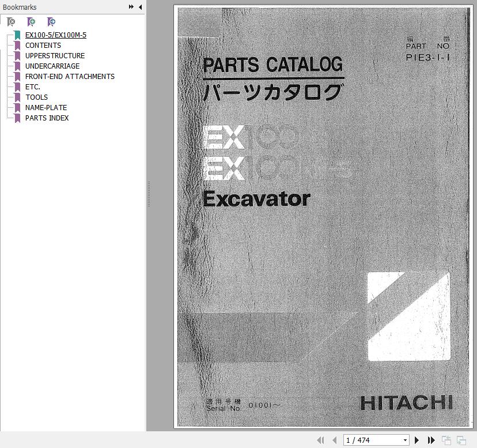Click the bookmark icon beside ETC.

pyautogui.click(x=17, y=87)
